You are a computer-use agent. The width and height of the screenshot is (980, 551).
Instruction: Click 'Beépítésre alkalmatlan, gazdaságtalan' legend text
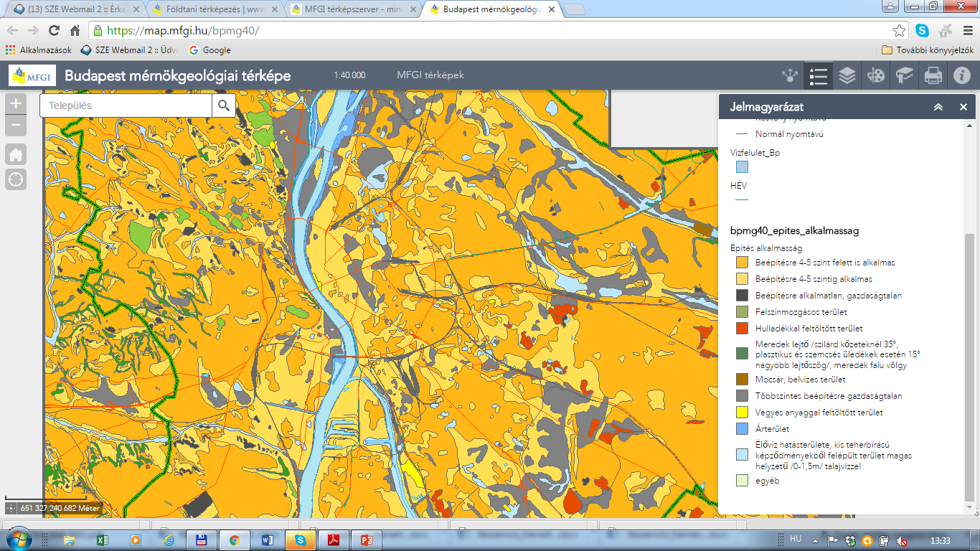(x=828, y=296)
